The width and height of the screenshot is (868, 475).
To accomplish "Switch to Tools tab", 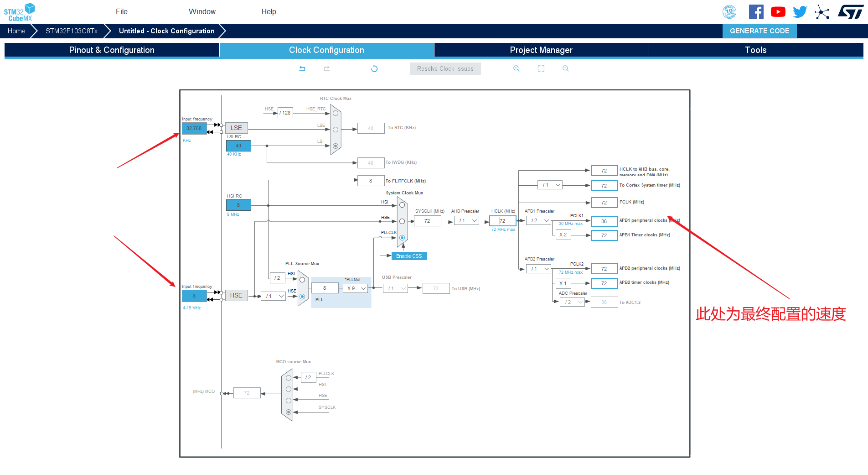I will click(756, 50).
